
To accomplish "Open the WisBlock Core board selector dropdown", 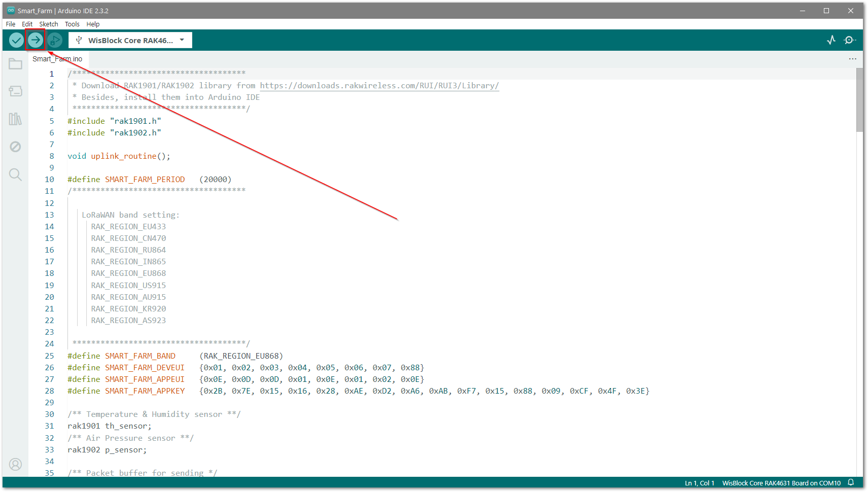I will tap(130, 40).
